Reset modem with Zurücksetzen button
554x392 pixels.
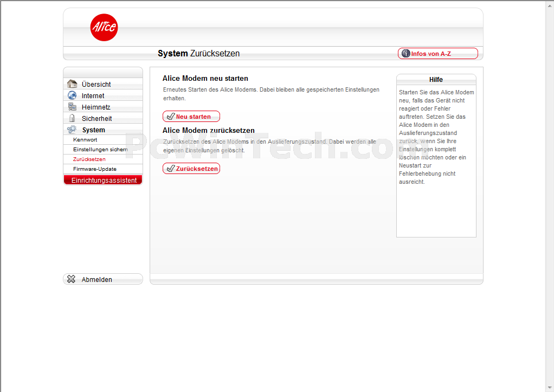(x=191, y=168)
